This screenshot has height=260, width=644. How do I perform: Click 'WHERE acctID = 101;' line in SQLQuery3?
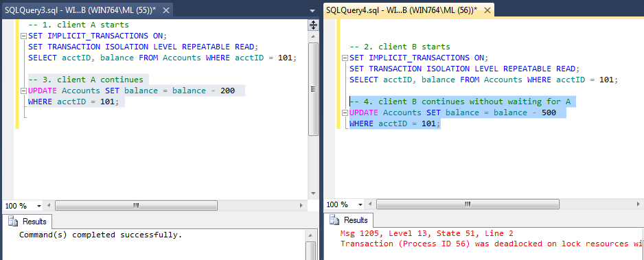point(73,102)
